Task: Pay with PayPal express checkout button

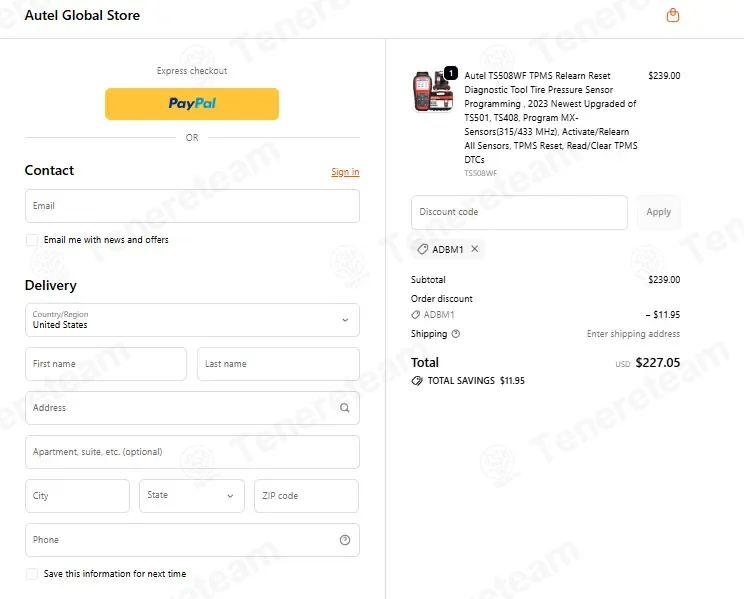Action: coord(192,103)
